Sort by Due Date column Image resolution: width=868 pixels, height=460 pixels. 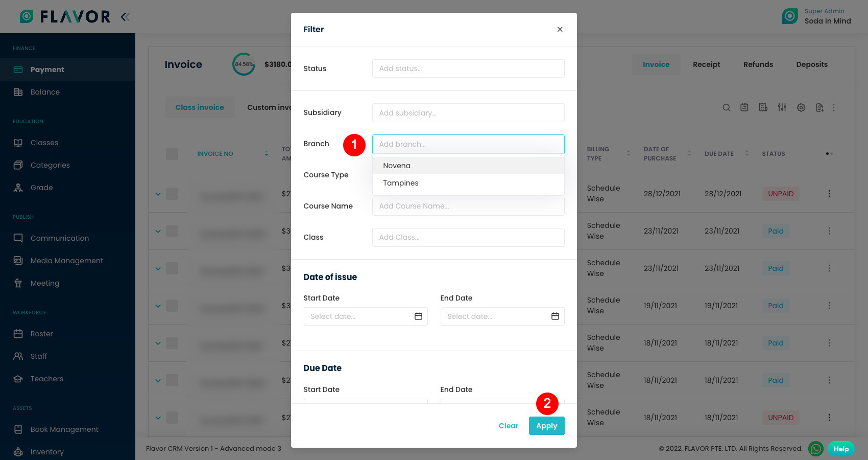coord(747,153)
